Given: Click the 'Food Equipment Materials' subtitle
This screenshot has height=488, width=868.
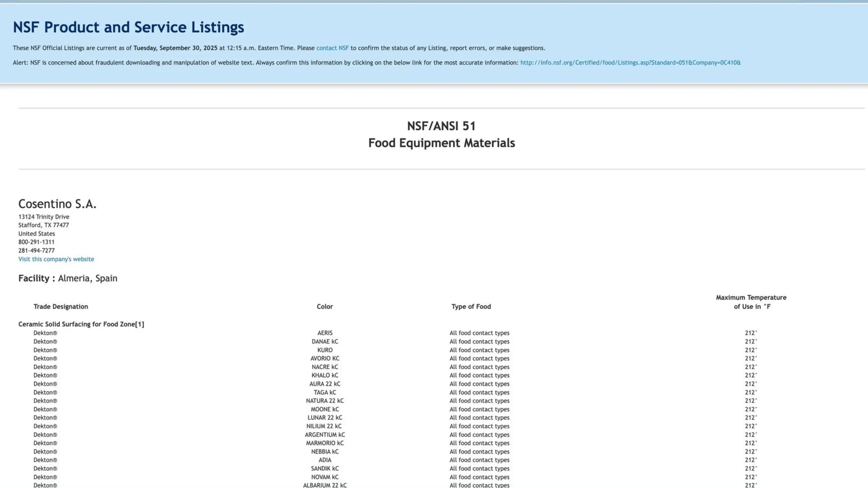Looking at the screenshot, I should 441,143.
